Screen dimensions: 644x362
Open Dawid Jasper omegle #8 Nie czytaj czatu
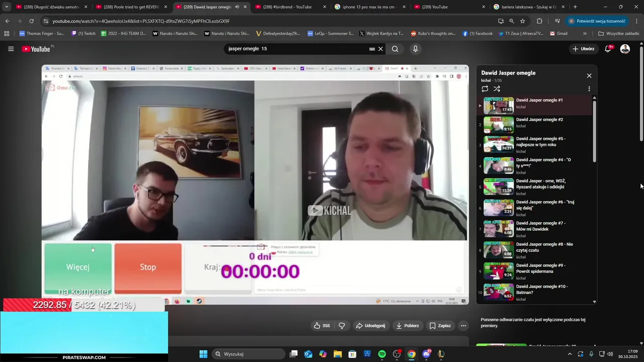[x=536, y=250]
